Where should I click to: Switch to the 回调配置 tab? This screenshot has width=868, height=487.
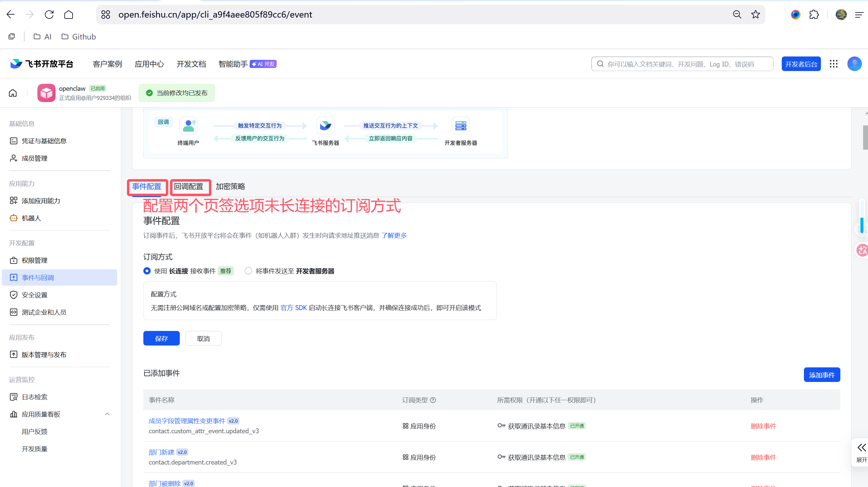click(189, 187)
